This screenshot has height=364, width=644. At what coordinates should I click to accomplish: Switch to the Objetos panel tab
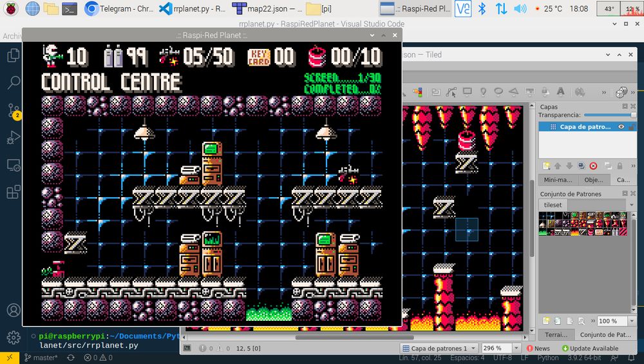point(594,180)
